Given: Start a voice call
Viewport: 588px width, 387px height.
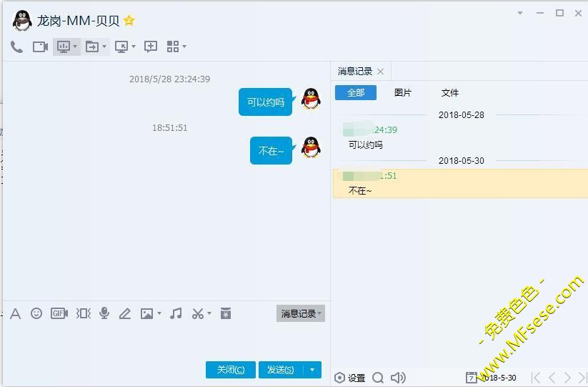Looking at the screenshot, I should [16, 47].
